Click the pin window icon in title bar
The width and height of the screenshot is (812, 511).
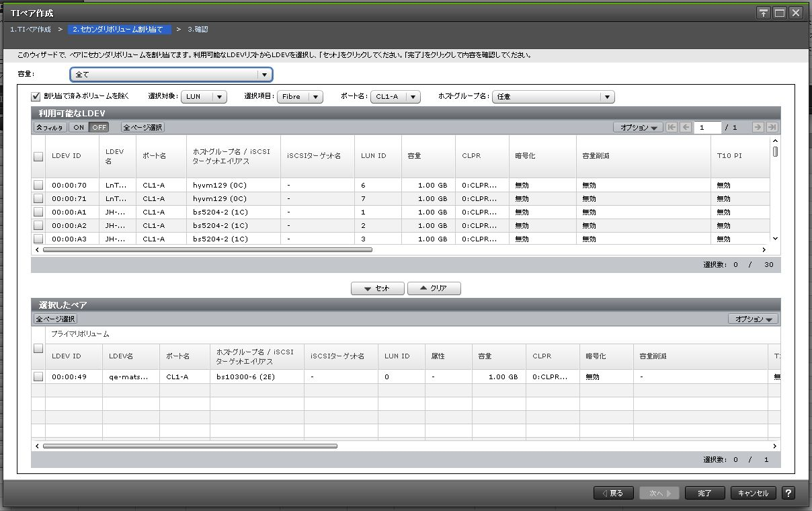point(764,13)
